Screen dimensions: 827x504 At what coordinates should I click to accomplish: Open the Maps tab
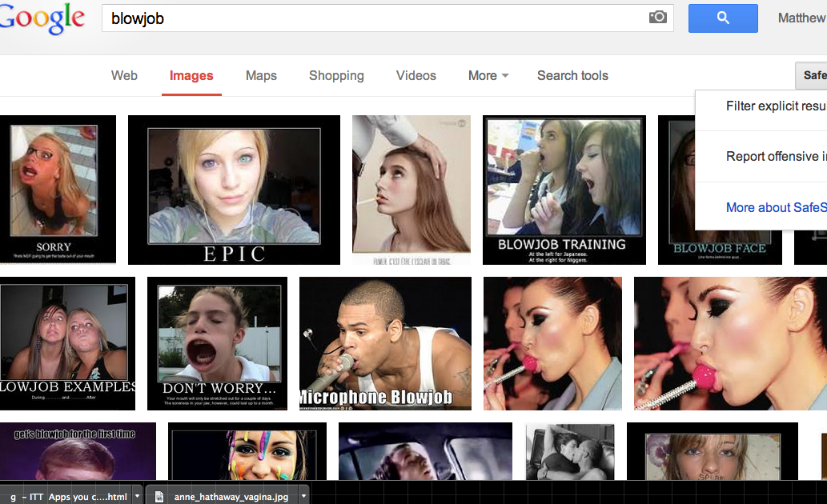coord(261,76)
